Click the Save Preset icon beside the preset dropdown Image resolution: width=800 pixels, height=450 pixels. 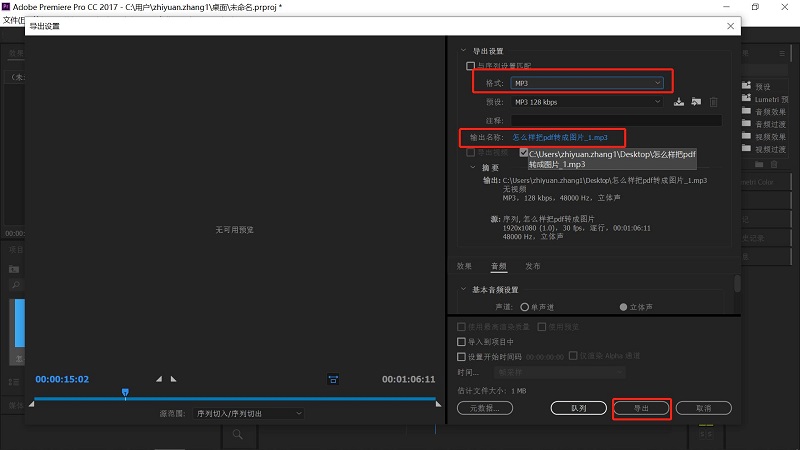point(679,102)
